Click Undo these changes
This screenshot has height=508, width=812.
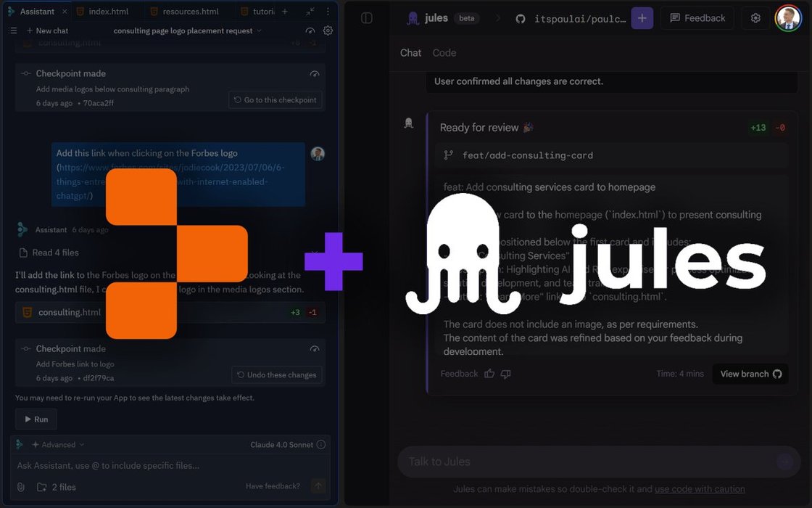(277, 374)
